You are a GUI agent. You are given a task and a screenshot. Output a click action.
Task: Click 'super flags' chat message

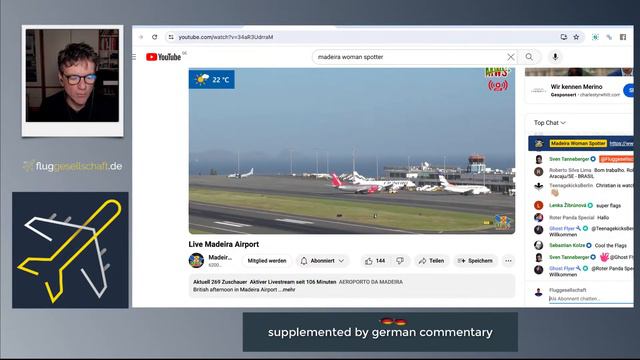[609, 206]
